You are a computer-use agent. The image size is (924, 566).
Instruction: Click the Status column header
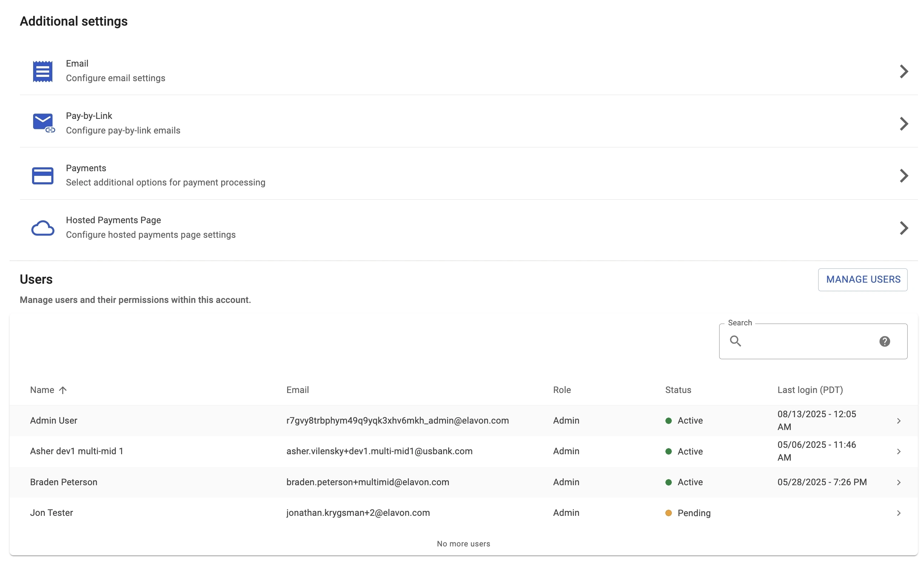(678, 390)
